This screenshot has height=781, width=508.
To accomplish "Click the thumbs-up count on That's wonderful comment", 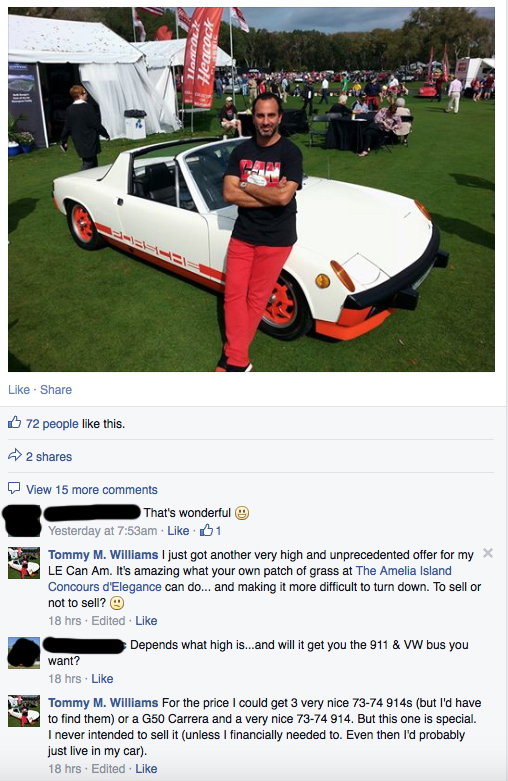I will tap(210, 531).
